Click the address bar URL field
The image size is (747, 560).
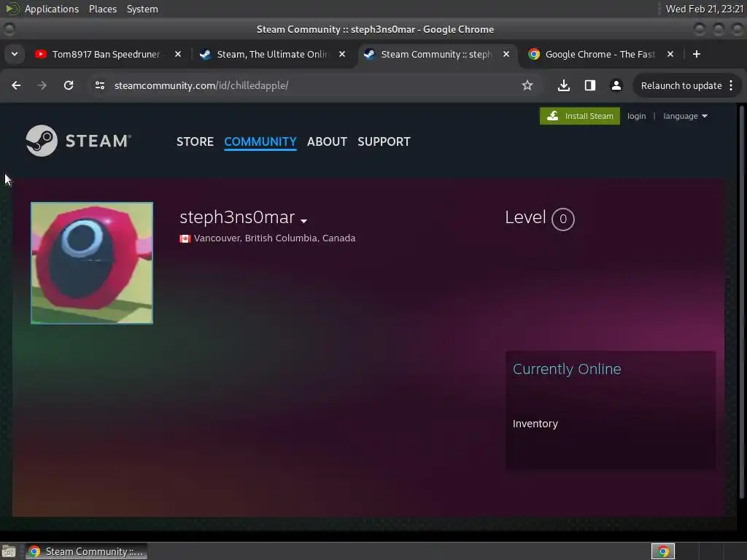[x=305, y=85]
